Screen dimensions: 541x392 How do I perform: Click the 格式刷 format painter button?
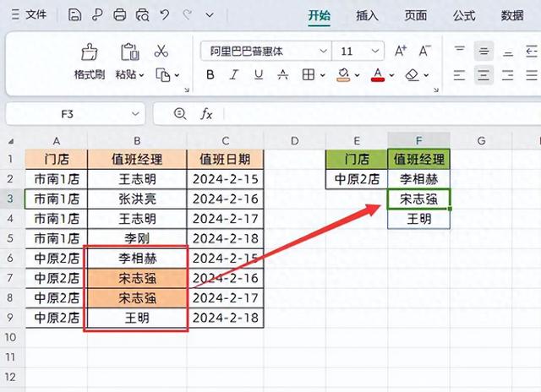90,62
